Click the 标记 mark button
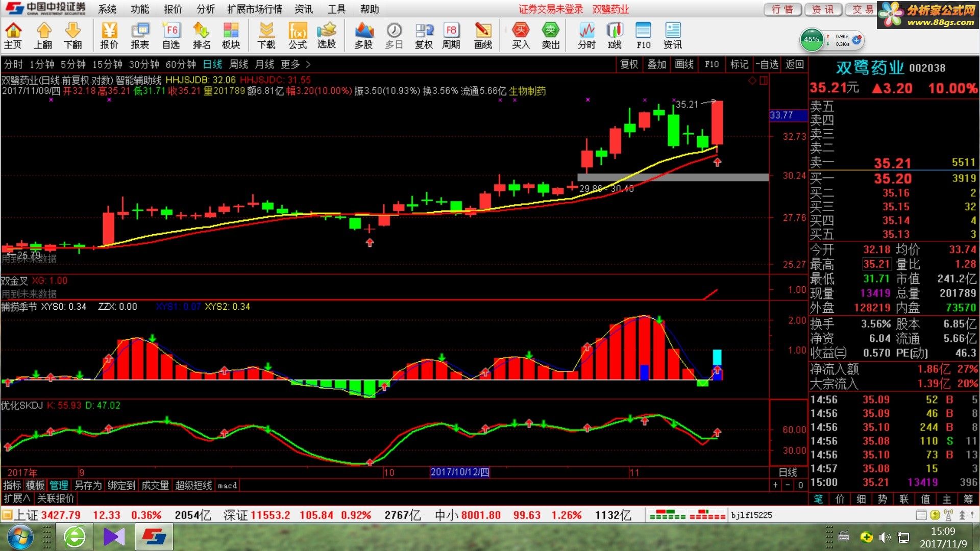Image resolution: width=980 pixels, height=551 pixels. (739, 64)
